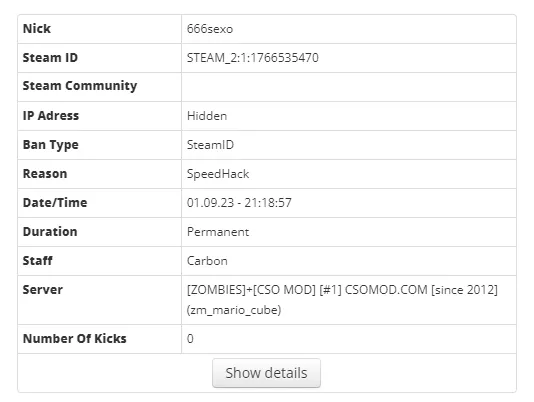Click the SteamID ban type value

pos(210,145)
